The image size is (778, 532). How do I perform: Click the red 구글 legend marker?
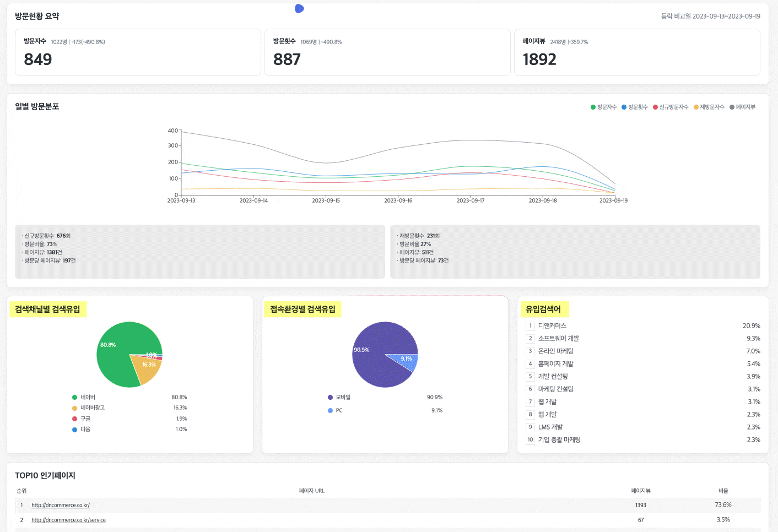point(74,419)
